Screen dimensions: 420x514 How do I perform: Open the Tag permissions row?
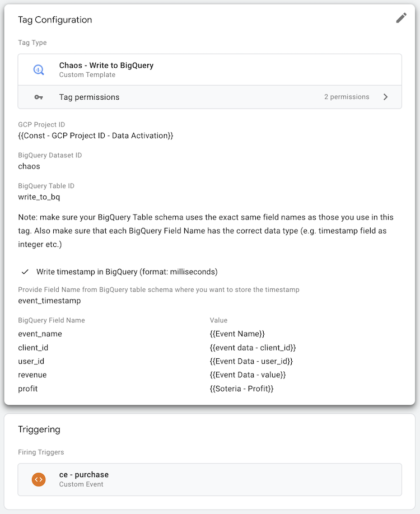click(x=209, y=97)
